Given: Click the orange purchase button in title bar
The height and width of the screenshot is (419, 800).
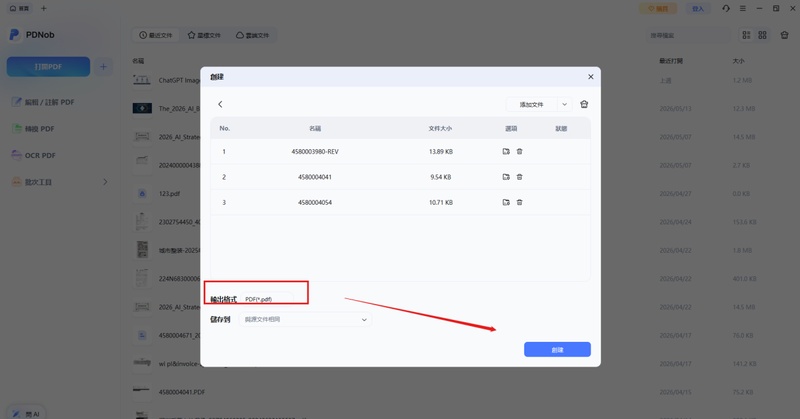Looking at the screenshot, I should (x=658, y=9).
